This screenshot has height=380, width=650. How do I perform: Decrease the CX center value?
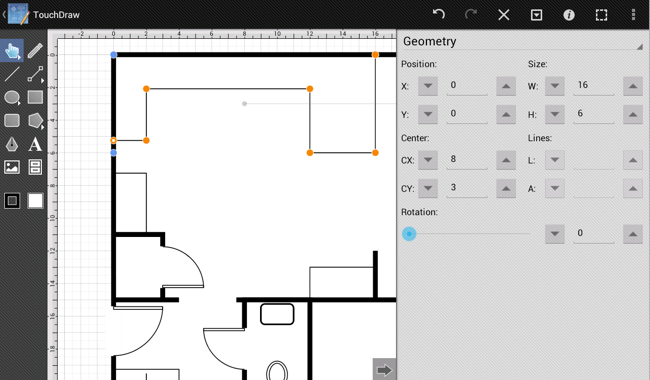point(428,160)
